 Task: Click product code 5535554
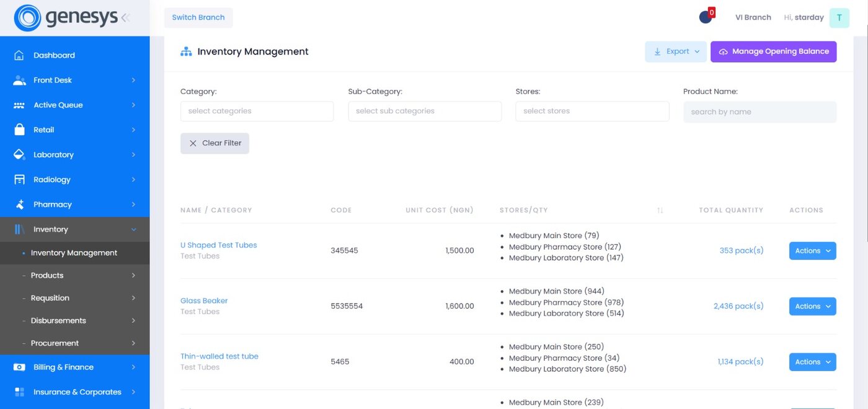pos(347,306)
